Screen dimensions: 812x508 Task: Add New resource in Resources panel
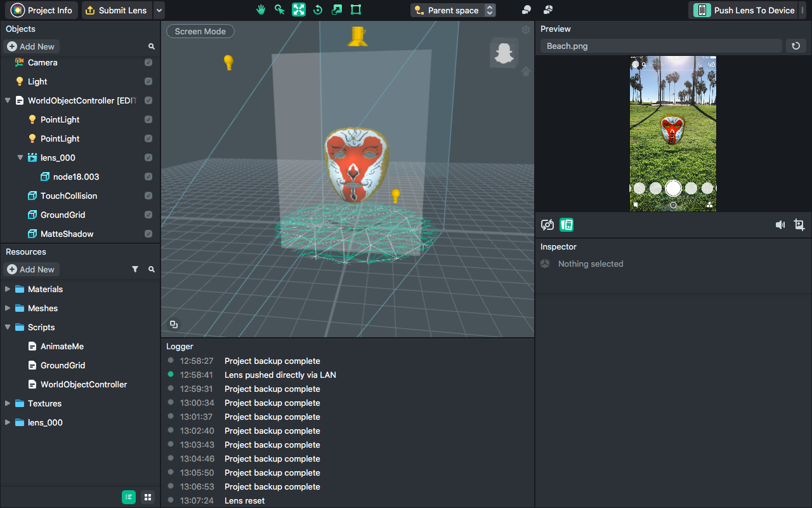click(x=30, y=269)
